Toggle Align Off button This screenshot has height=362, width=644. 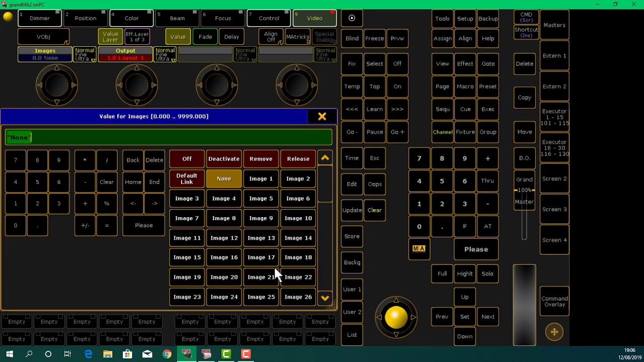click(x=271, y=37)
